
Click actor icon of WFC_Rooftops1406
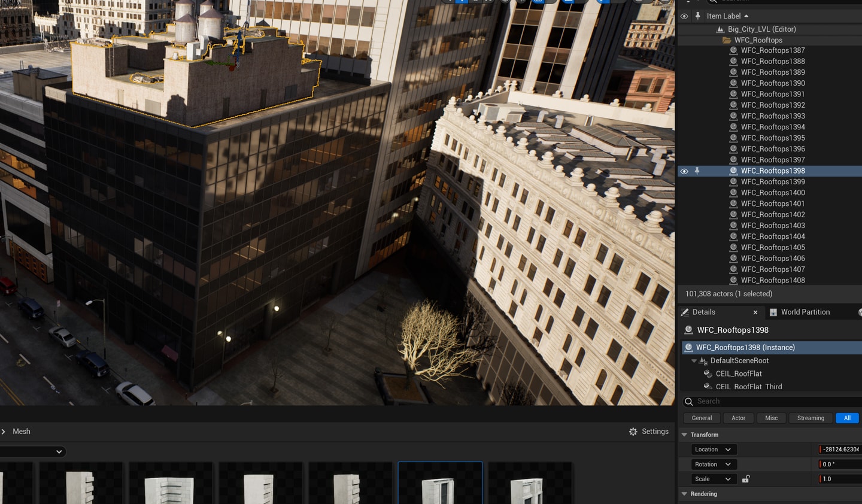click(x=733, y=259)
